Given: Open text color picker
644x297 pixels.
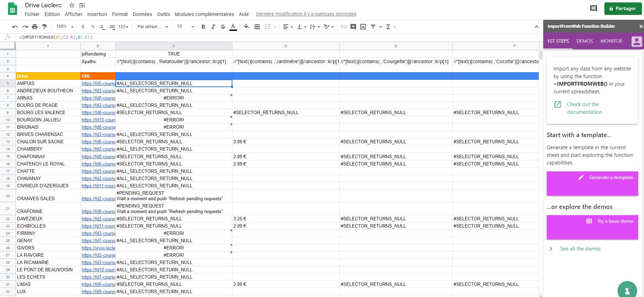Looking at the screenshot, I should pos(233,27).
